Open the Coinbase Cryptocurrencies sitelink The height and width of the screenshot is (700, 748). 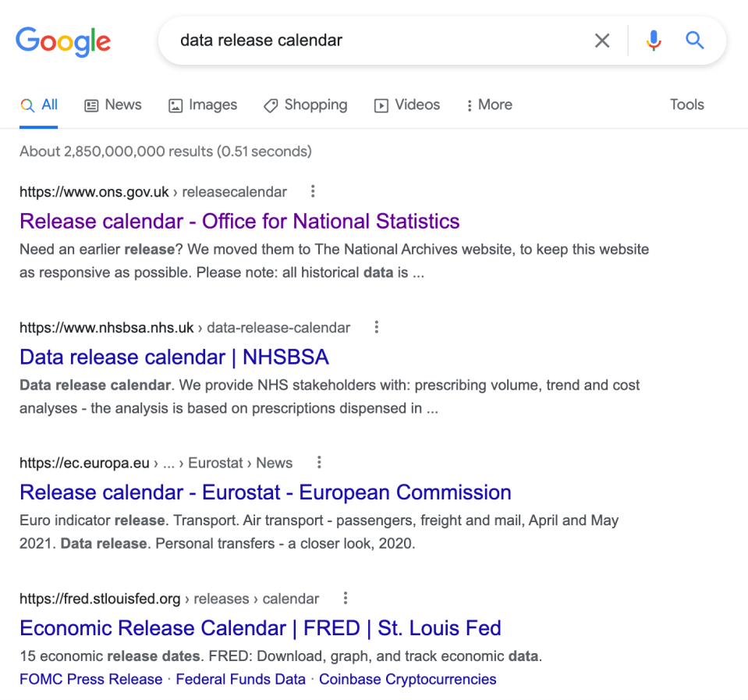tap(407, 679)
